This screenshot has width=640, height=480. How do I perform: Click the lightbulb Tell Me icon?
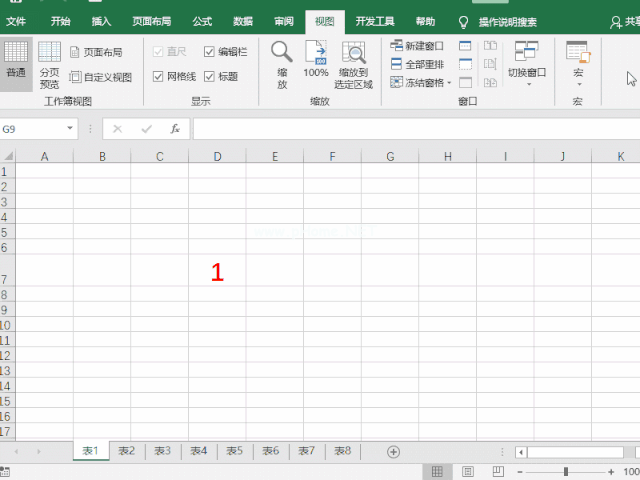coord(463,22)
